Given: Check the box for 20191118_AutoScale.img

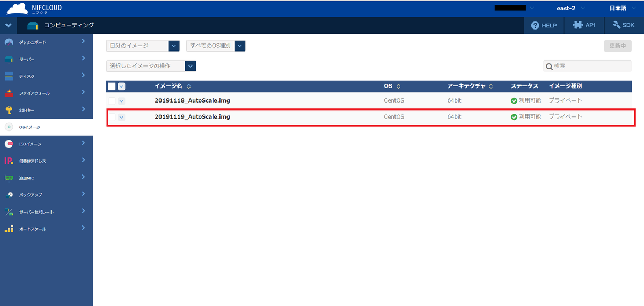Looking at the screenshot, I should coord(112,101).
